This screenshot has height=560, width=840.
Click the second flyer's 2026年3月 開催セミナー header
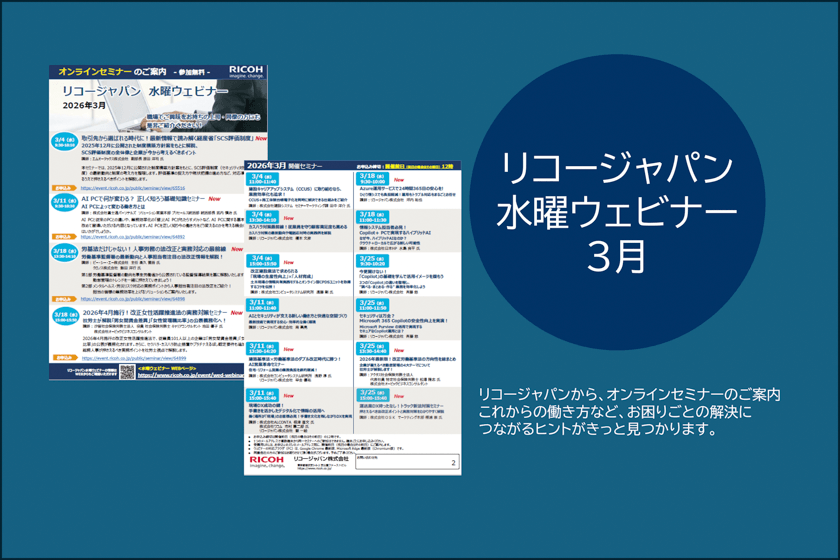click(x=284, y=166)
